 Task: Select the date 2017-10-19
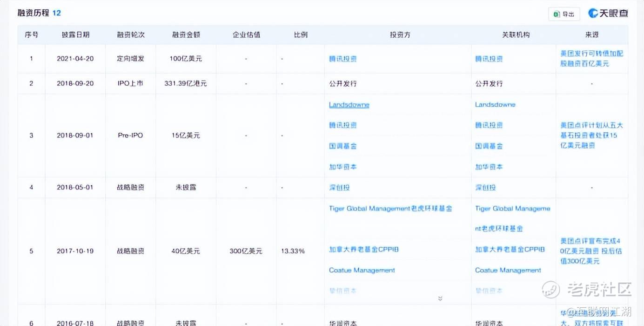[75, 251]
